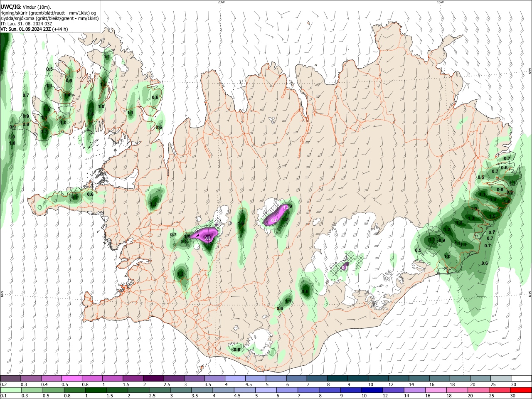
Task: Click the red-pink 25 swatch, lower scale
Action: pos(499,390)
